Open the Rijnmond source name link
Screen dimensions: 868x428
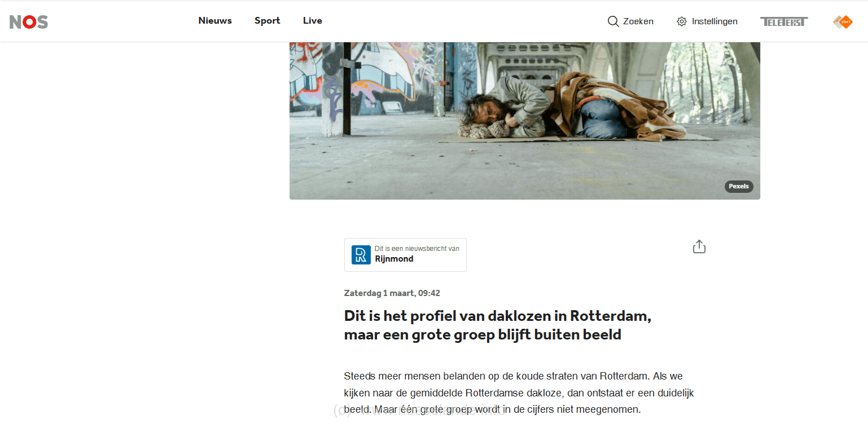394,259
